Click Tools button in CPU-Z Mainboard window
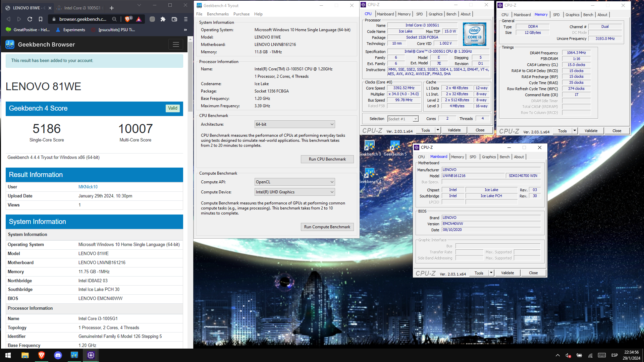The width and height of the screenshot is (644, 362). click(x=479, y=273)
